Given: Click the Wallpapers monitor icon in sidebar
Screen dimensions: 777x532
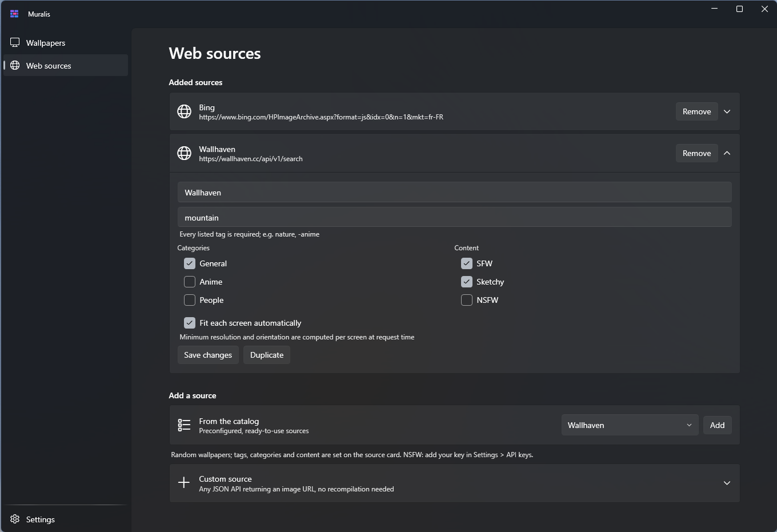Looking at the screenshot, I should pyautogui.click(x=15, y=43).
